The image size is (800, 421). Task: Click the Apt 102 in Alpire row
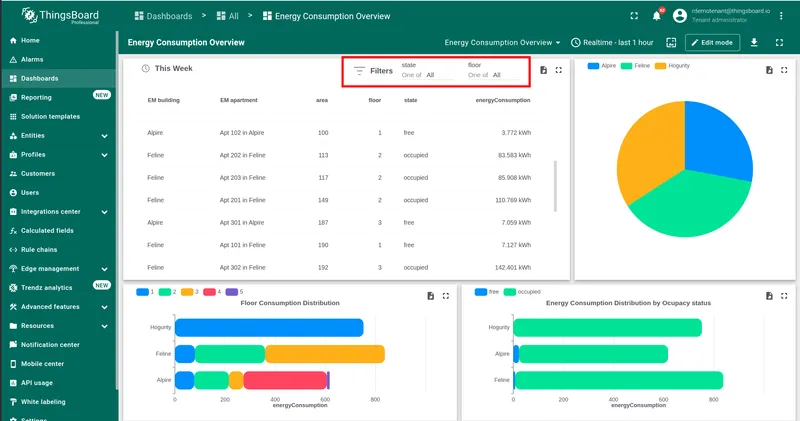(339, 133)
